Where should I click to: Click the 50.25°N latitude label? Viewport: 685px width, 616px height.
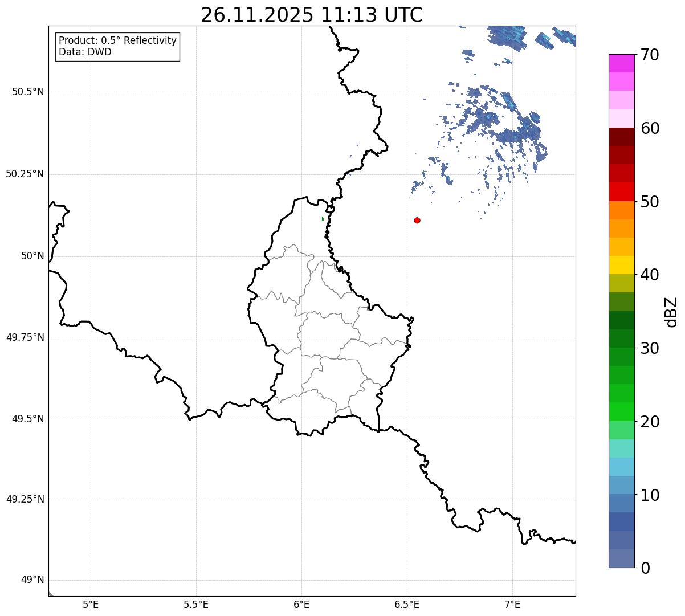[25, 174]
